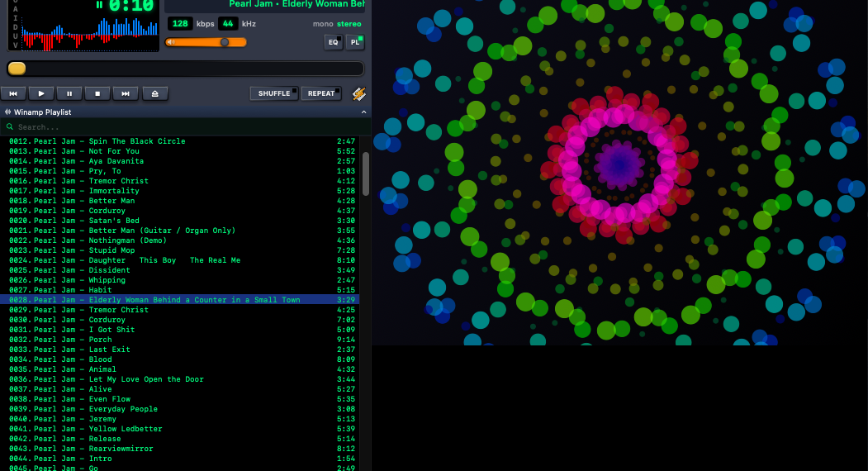
Task: Toggle SHUFFLE mode on
Action: pos(274,93)
